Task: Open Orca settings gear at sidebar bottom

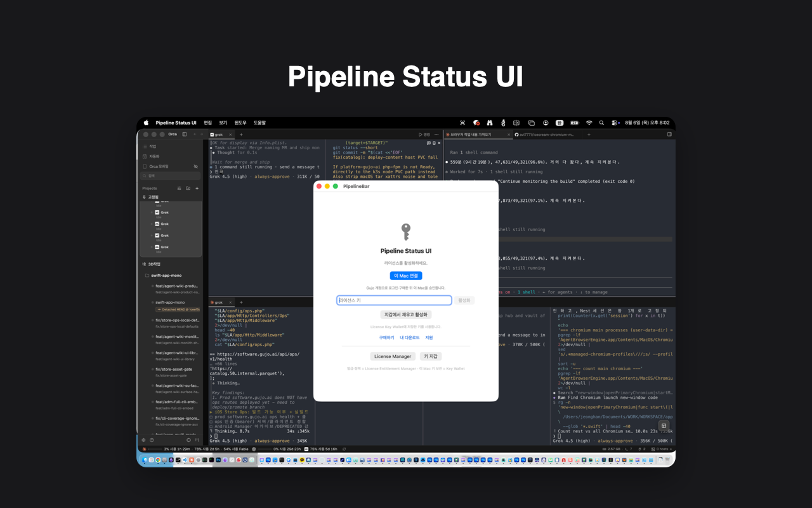Action: tap(143, 439)
